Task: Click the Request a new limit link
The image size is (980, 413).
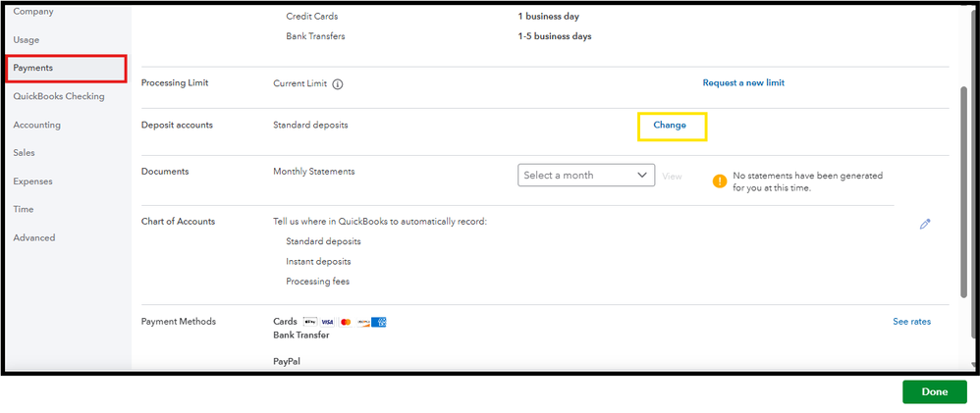Action: coord(743,83)
